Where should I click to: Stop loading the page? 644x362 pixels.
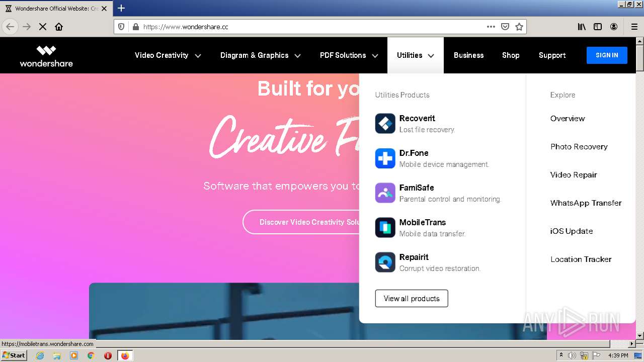point(43,27)
